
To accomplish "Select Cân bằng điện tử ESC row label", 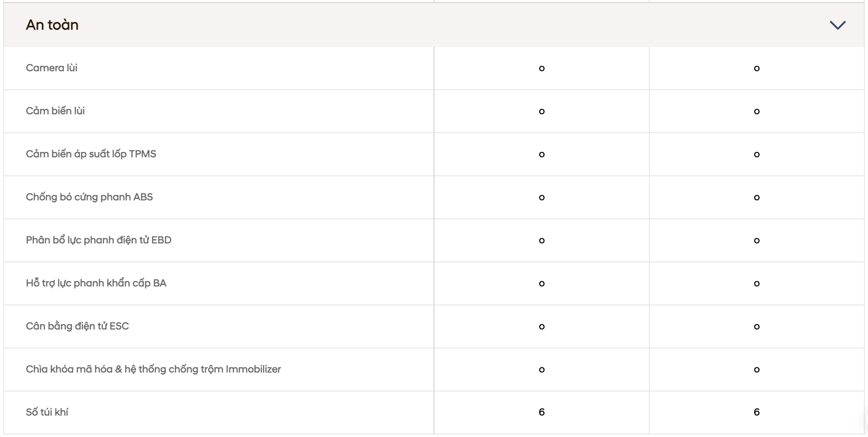I will (77, 326).
